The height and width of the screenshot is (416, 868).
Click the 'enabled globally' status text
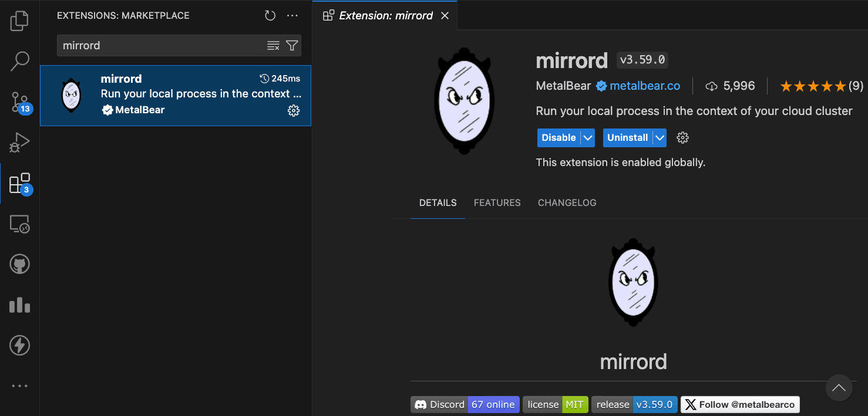pyautogui.click(x=621, y=163)
